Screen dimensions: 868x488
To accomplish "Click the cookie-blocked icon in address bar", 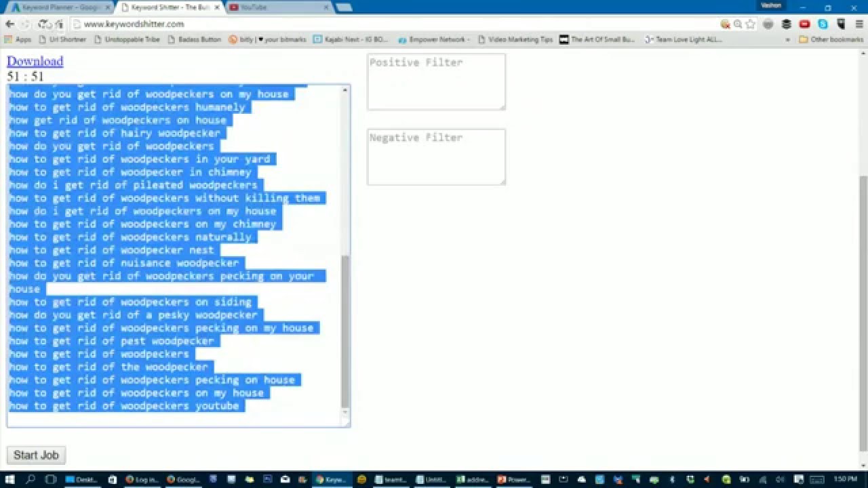I will [x=725, y=24].
